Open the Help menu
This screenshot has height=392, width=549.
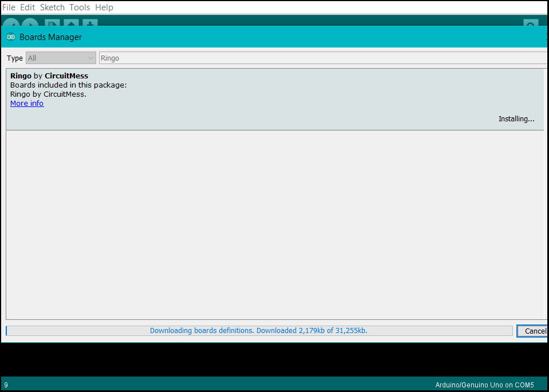(x=104, y=7)
